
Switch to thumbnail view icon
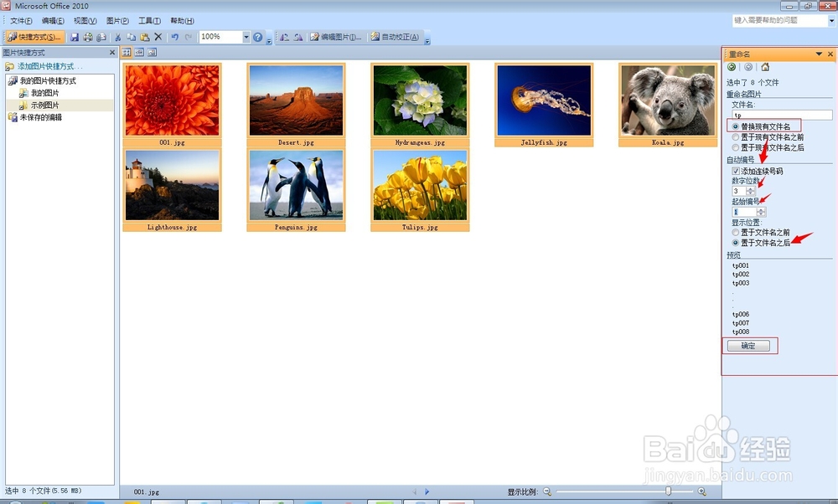pyautogui.click(x=127, y=52)
